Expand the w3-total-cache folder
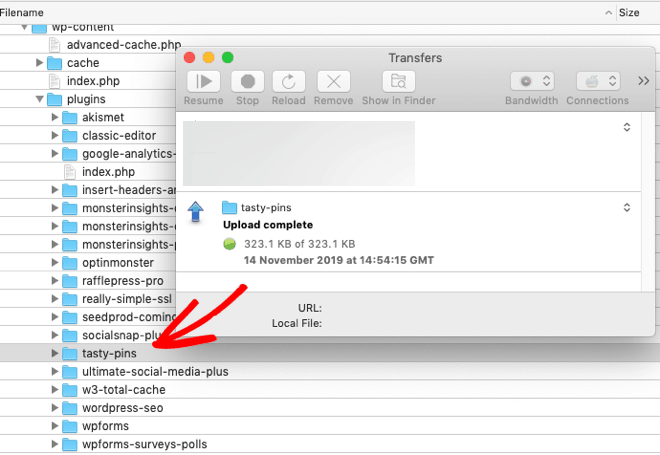Viewport: 660px width, 455px height. 55,390
